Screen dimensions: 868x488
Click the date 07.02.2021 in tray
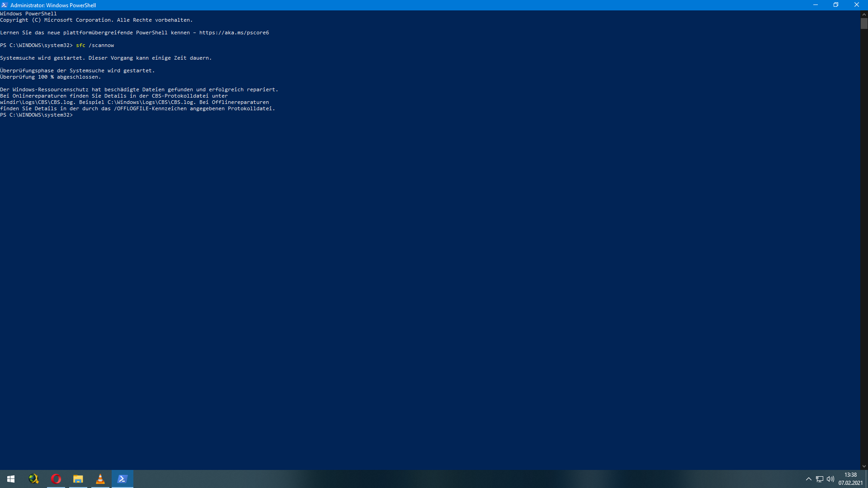point(850,483)
